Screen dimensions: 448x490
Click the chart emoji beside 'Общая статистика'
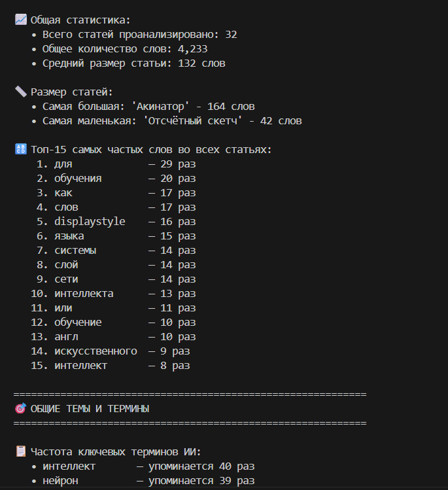(20, 20)
